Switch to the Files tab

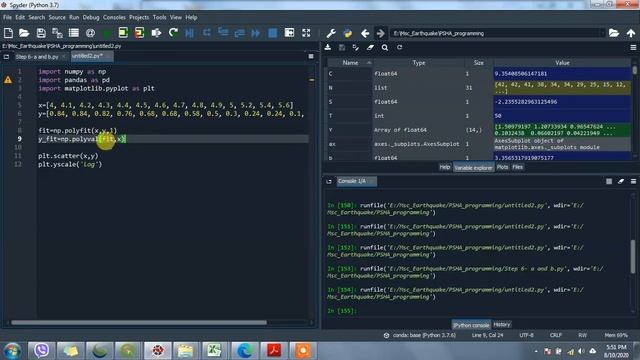pos(518,167)
